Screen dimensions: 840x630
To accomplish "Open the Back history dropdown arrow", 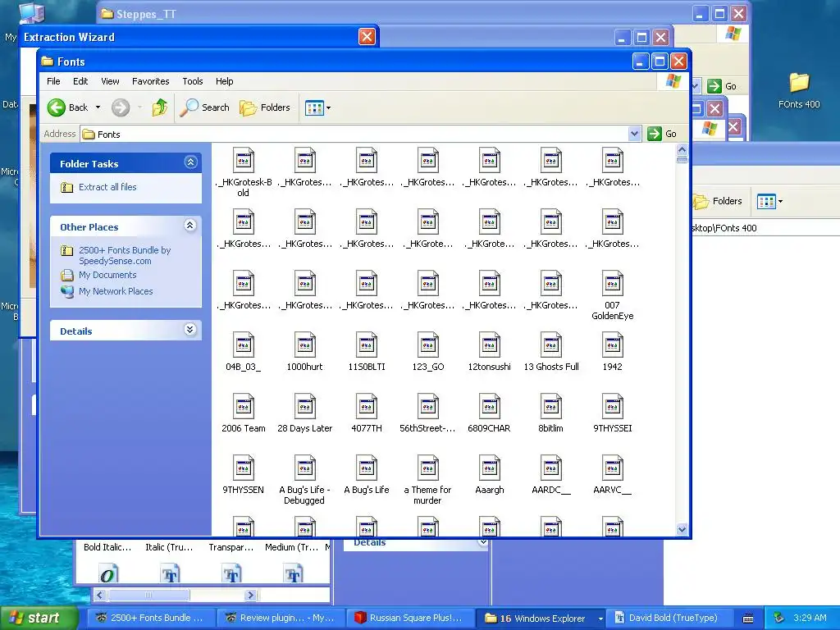I will coord(98,107).
